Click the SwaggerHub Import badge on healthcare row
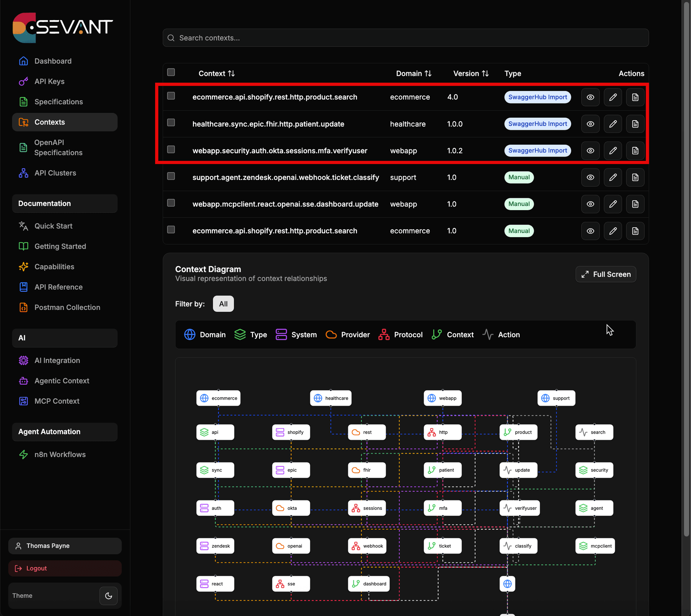The image size is (691, 616). (x=538, y=124)
